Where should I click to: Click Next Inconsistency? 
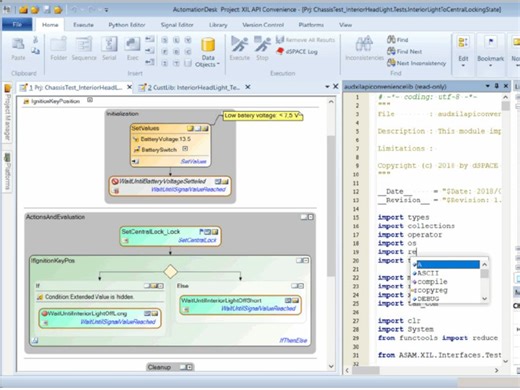(x=416, y=63)
